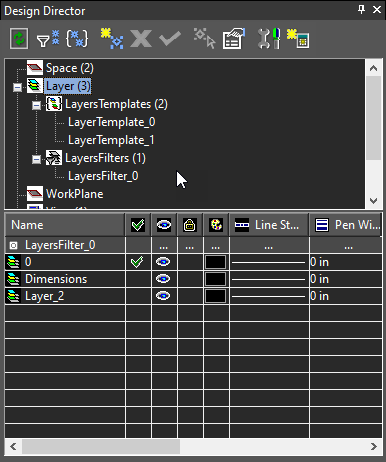Click the layer icon beside Dimensions
The height and width of the screenshot is (462, 386).
click(x=13, y=279)
